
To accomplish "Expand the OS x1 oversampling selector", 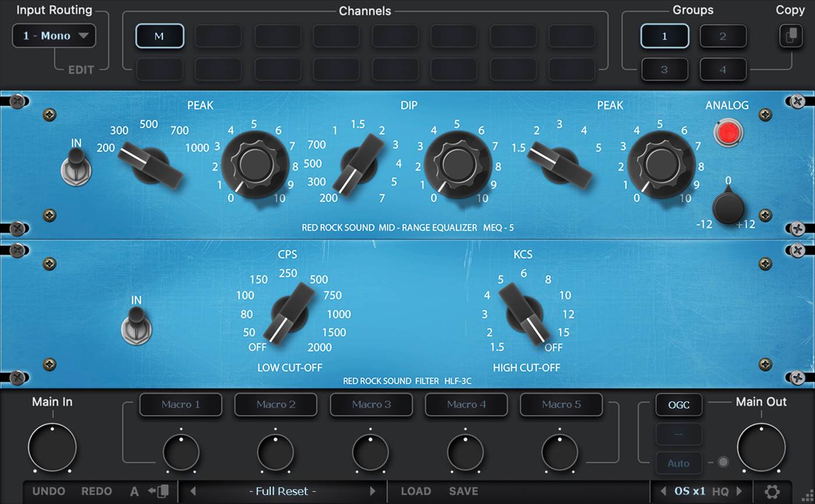I will click(x=689, y=491).
